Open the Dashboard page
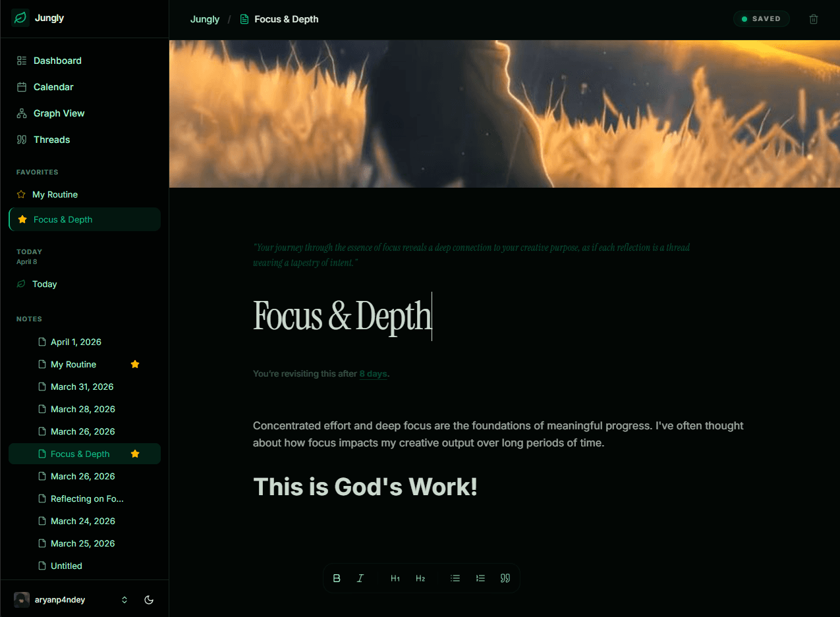 [x=57, y=61]
